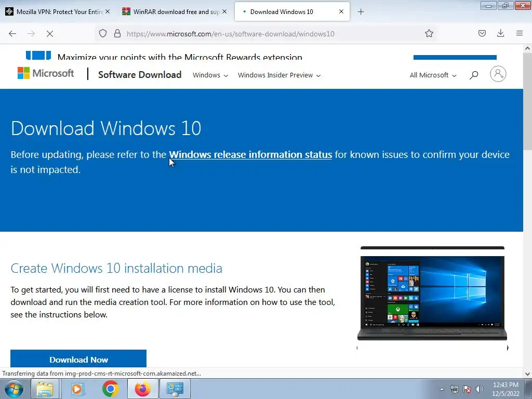Click the page scrollbar up arrow

coord(528,48)
